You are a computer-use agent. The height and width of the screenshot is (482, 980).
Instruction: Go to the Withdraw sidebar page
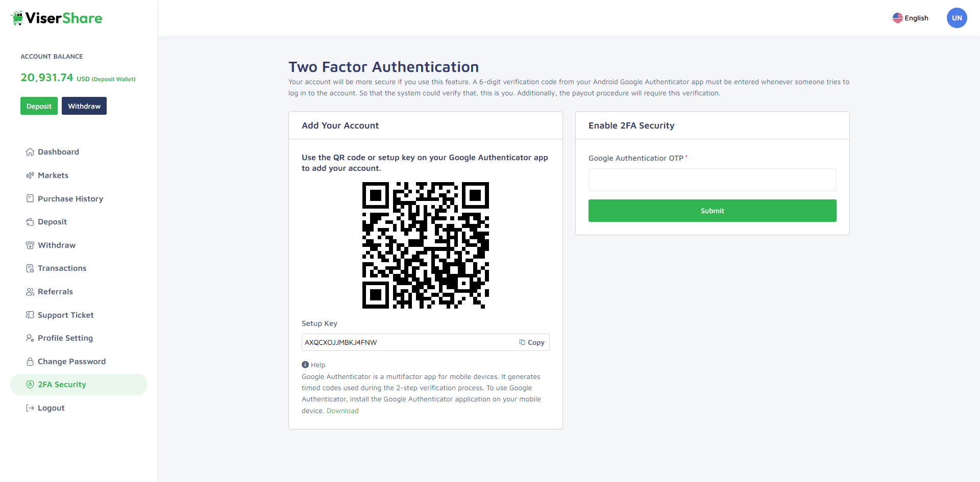tap(56, 245)
